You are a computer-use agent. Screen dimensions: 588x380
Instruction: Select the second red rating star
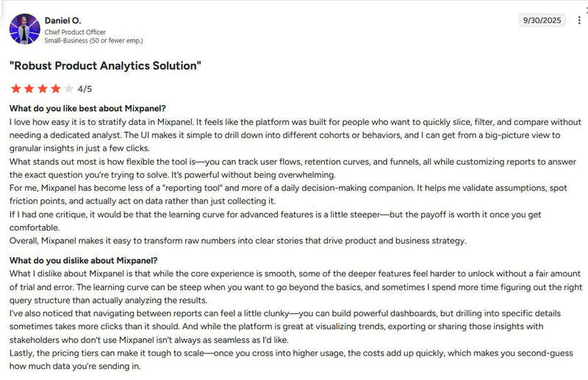pyautogui.click(x=29, y=89)
